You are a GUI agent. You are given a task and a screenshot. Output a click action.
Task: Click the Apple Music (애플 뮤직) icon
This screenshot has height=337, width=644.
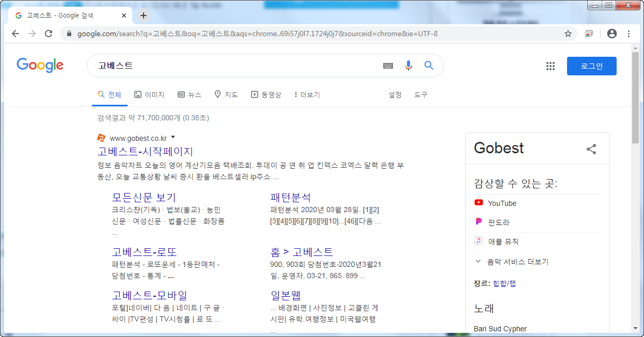pyautogui.click(x=479, y=241)
